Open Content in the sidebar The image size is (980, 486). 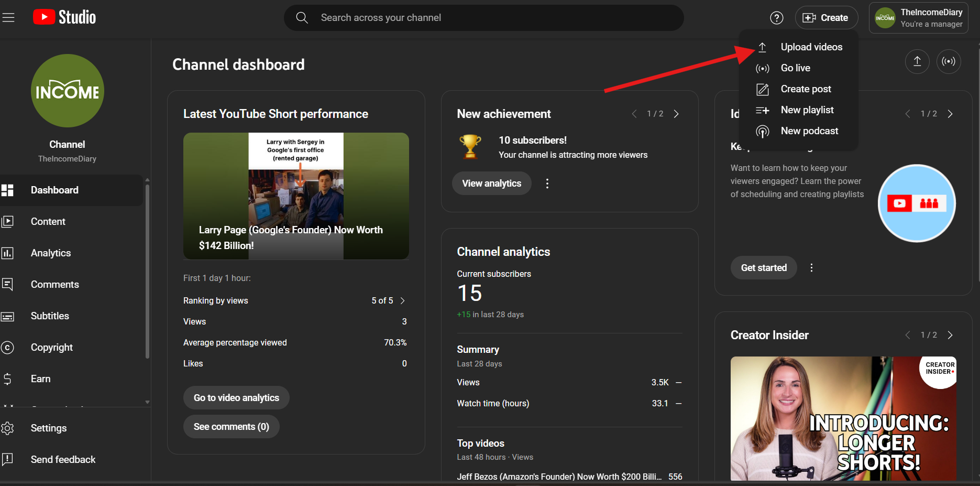point(71,222)
